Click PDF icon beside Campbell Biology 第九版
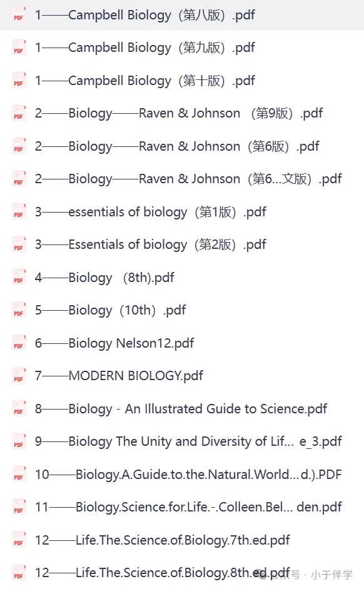This screenshot has height=589, width=364. pos(19,48)
